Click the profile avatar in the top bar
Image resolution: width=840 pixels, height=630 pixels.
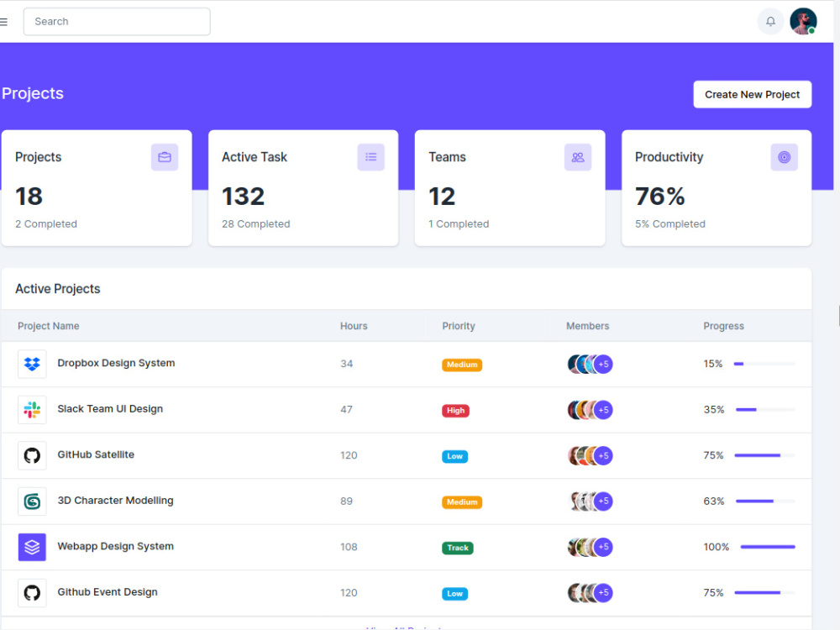[x=803, y=21]
